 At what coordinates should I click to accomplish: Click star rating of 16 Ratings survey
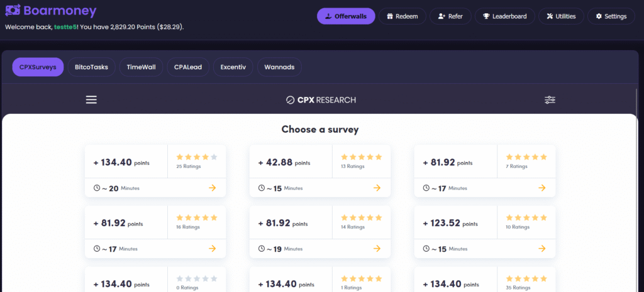[197, 217]
